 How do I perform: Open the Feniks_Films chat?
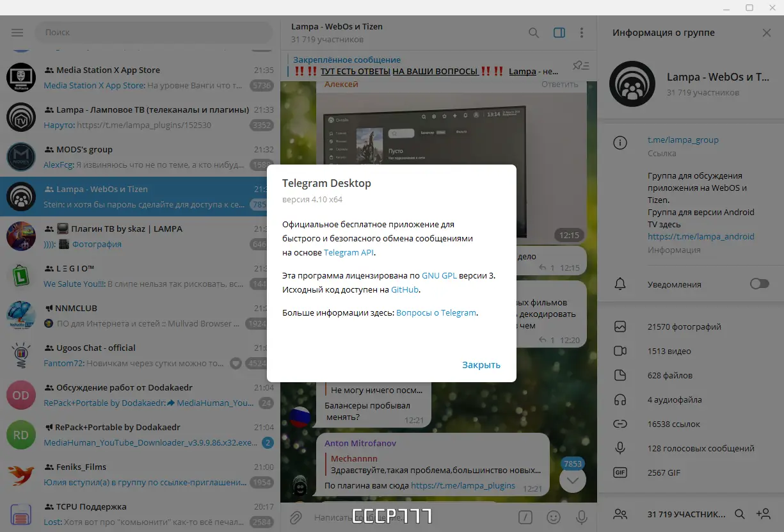coord(140,474)
